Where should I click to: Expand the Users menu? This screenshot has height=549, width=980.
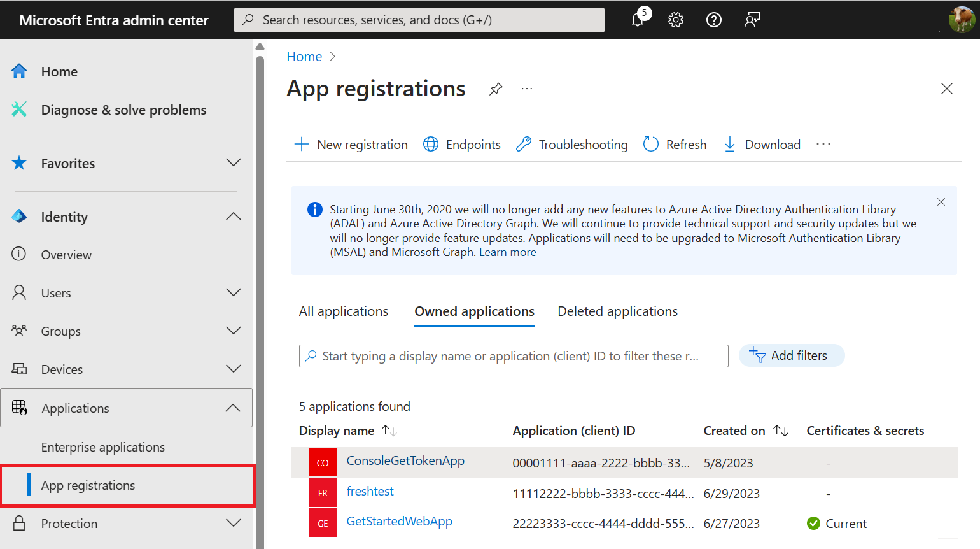click(x=234, y=293)
